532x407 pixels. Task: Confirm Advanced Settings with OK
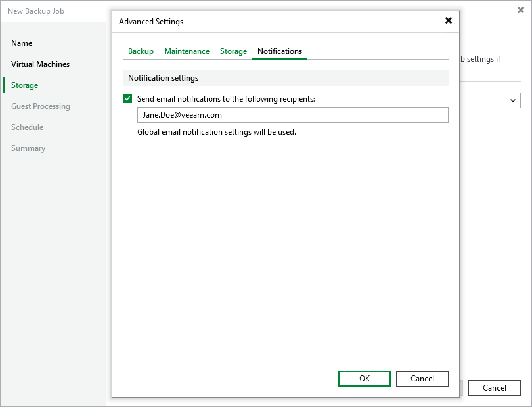pyautogui.click(x=365, y=379)
